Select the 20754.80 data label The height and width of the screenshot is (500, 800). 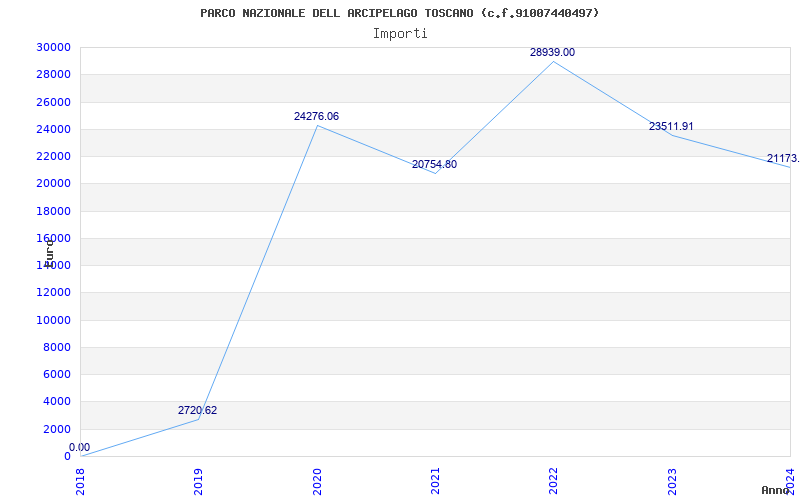click(434, 164)
